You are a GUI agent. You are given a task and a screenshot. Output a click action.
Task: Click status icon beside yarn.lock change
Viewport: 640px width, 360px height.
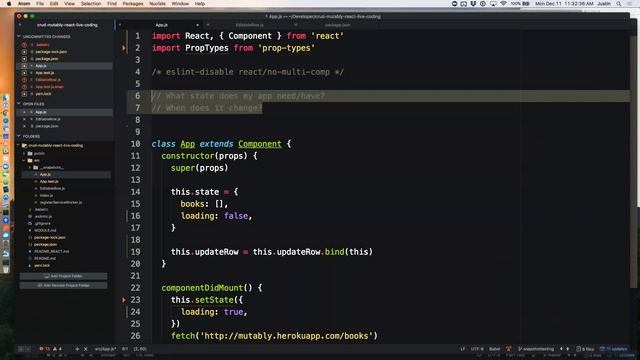[24, 94]
